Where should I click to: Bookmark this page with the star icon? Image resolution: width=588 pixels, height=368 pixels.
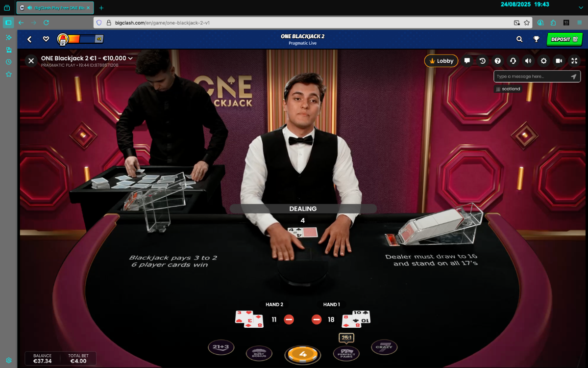point(527,23)
